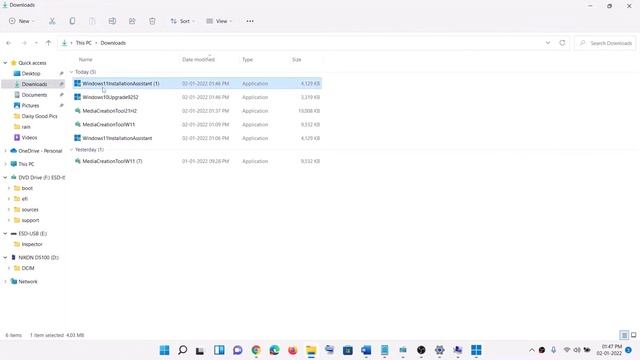Viewport: 640px width, 360px height.
Task: Switch to Details view icon in status bar
Action: click(x=624, y=335)
